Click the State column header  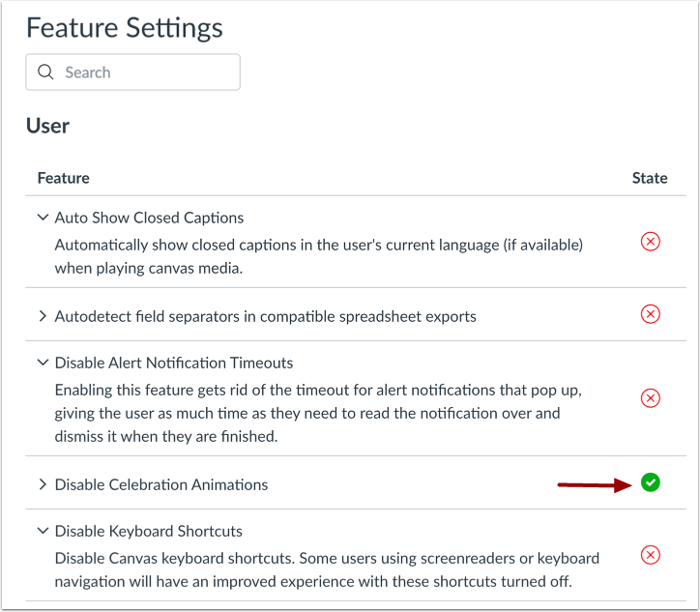[x=650, y=178]
